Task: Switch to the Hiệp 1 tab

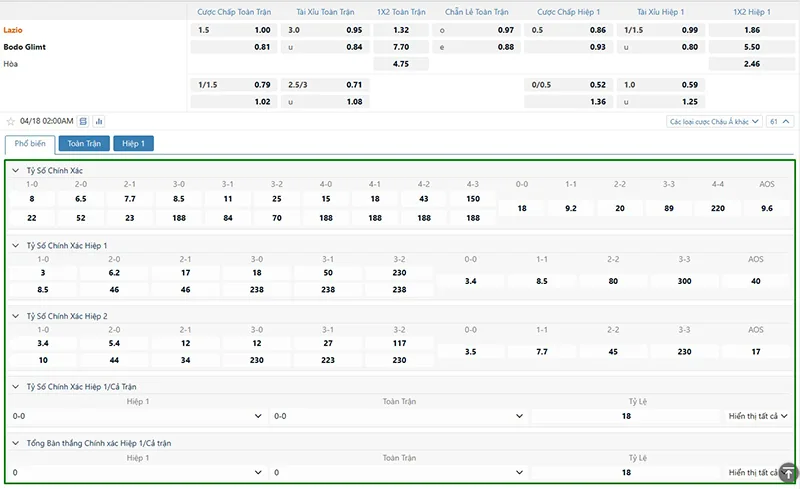Action: click(133, 144)
